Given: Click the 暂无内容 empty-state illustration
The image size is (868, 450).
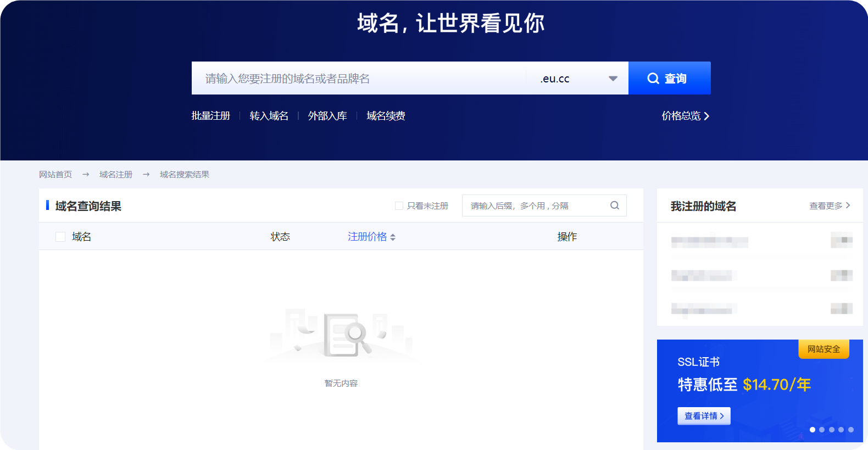Looking at the screenshot, I should pos(341,335).
